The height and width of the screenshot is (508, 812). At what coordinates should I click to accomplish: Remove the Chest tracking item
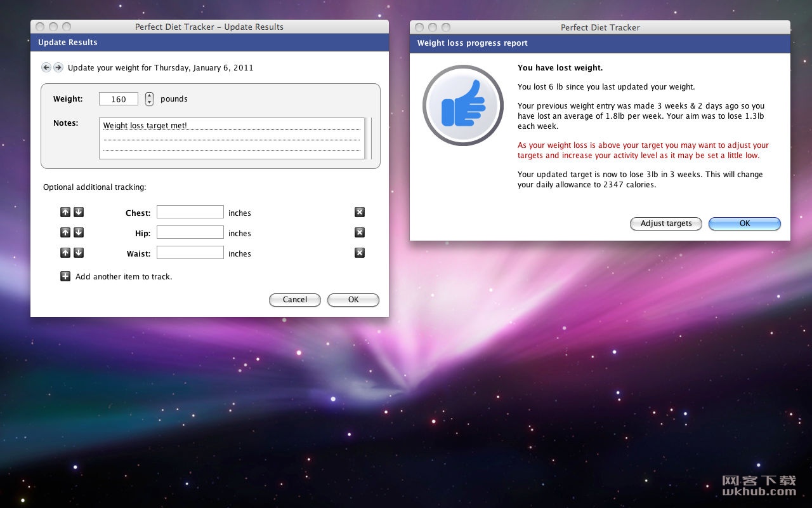click(360, 212)
